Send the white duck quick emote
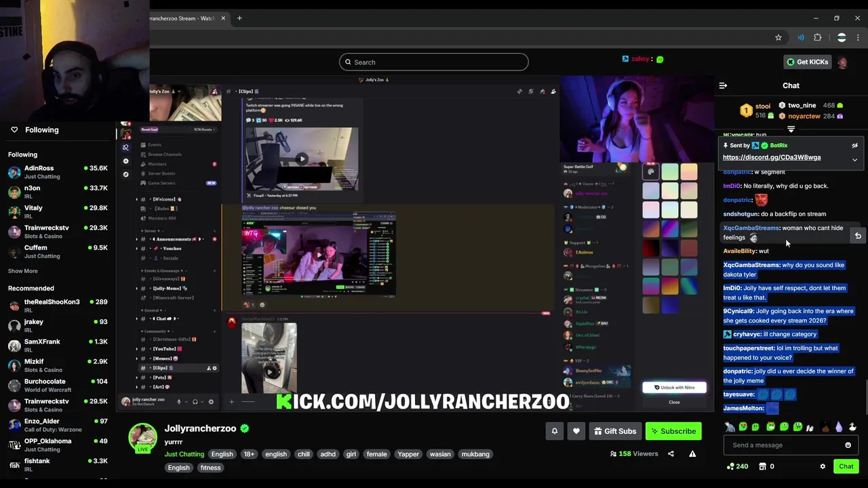Image resolution: width=868 pixels, height=488 pixels. [x=852, y=427]
